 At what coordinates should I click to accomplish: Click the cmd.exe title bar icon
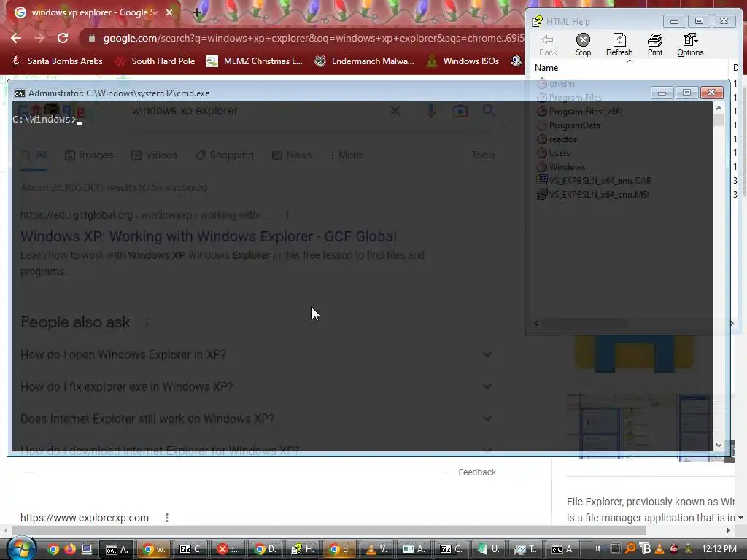tap(20, 93)
